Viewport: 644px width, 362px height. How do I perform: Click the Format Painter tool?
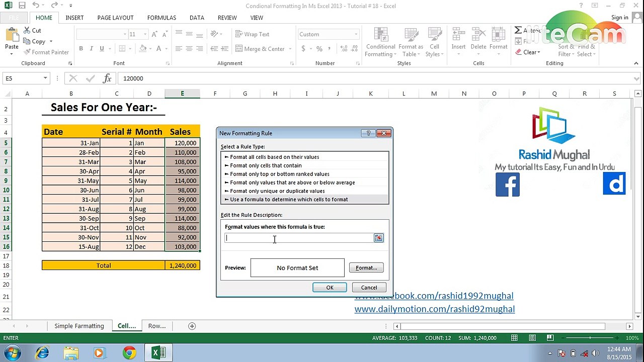[x=46, y=52]
